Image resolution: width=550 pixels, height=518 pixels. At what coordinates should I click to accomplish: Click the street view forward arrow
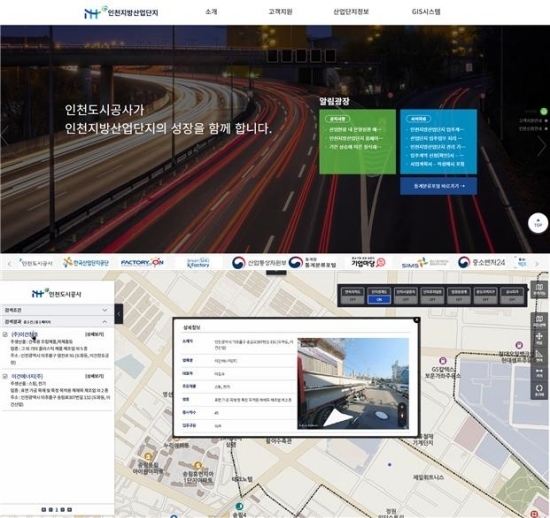336,418
